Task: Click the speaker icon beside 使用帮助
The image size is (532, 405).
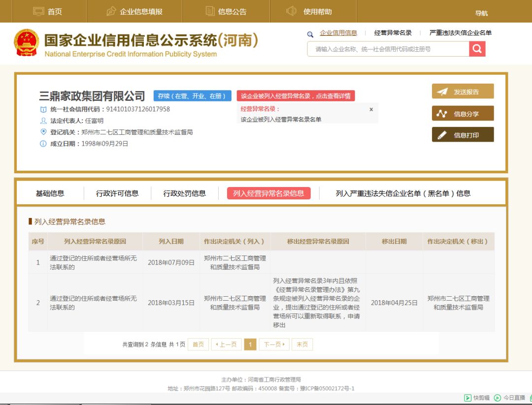Action: pos(292,11)
